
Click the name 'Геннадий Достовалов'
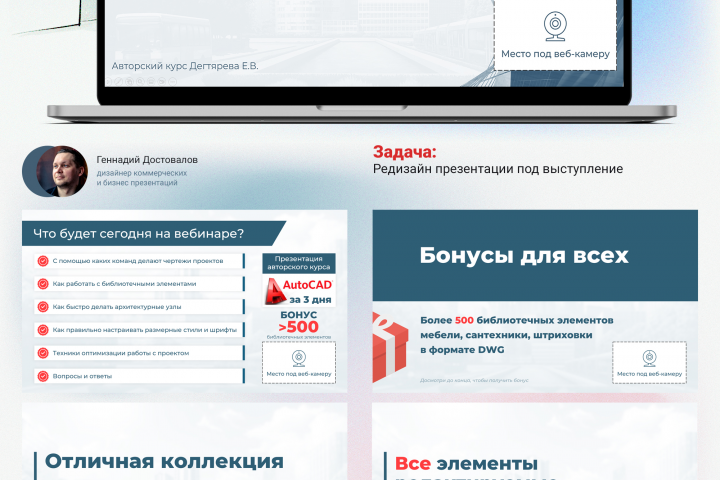click(x=147, y=160)
